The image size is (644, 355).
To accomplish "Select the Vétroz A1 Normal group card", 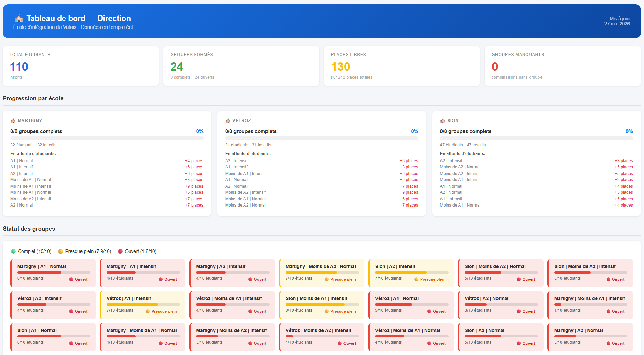I will (411, 305).
